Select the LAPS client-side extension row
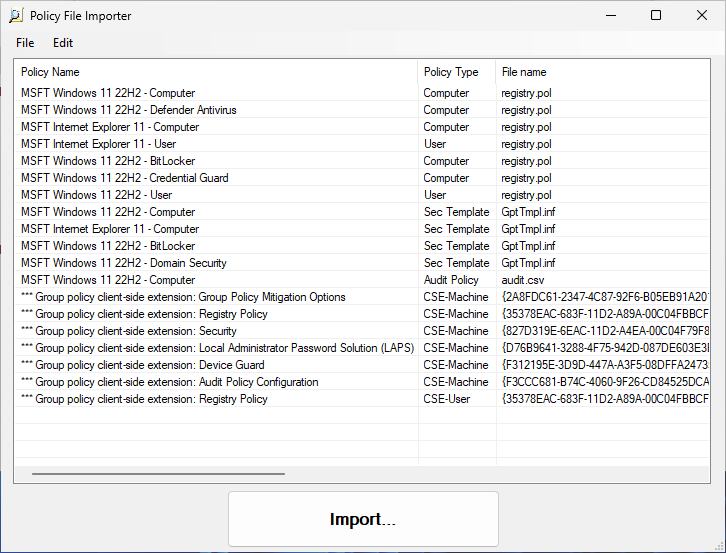Viewport: 726px width, 553px height. click(x=362, y=348)
